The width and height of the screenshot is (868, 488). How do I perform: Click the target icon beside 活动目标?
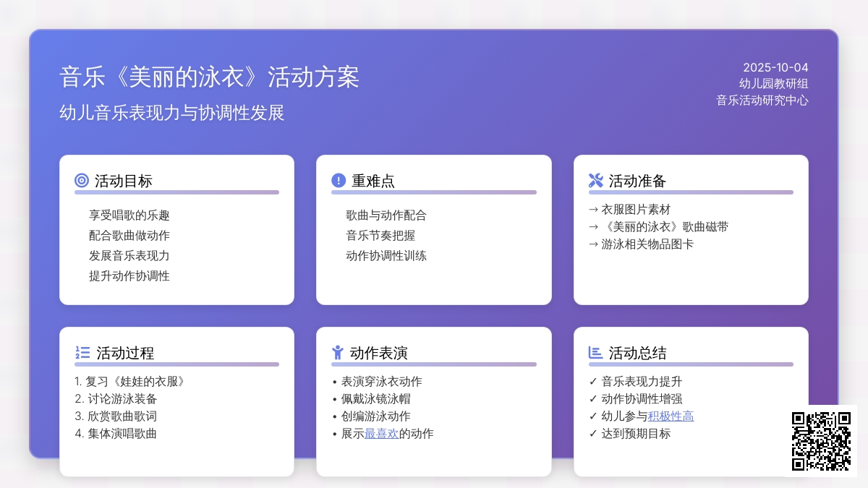[82, 181]
